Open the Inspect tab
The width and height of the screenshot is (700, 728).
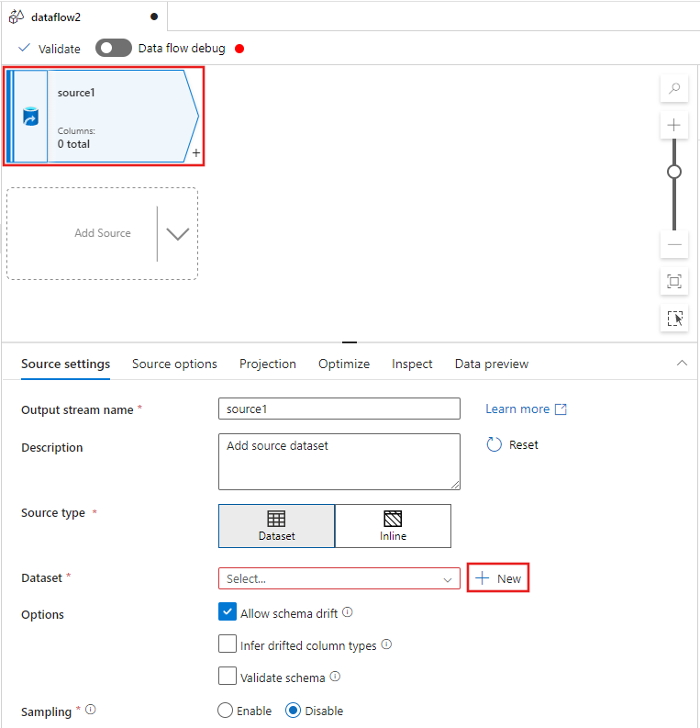coord(412,364)
